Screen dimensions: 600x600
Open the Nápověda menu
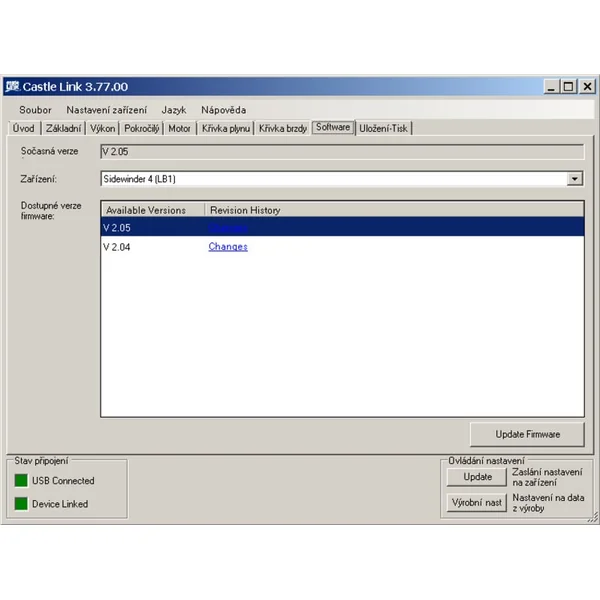[223, 109]
